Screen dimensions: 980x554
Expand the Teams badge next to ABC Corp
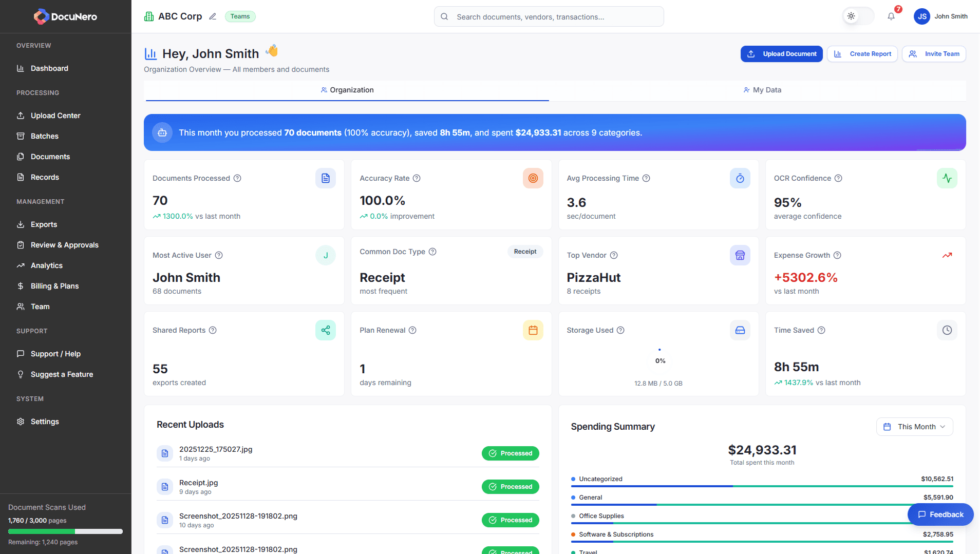tap(240, 16)
